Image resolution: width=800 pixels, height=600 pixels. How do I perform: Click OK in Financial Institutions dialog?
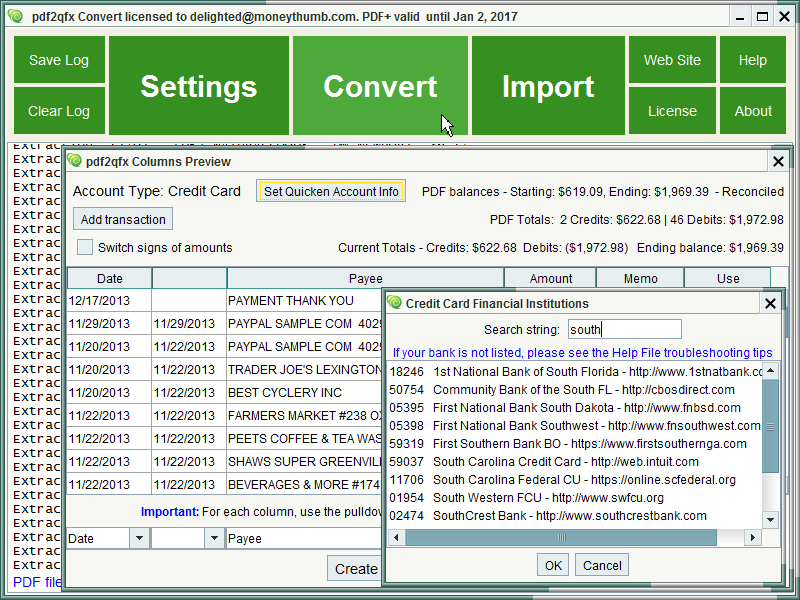(553, 565)
